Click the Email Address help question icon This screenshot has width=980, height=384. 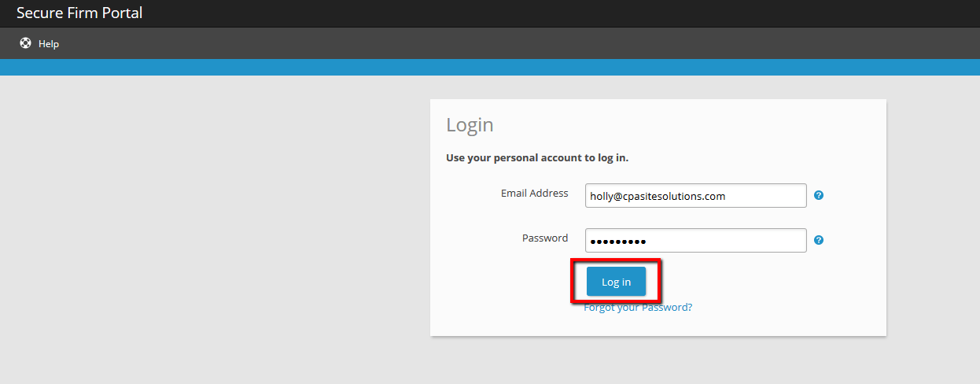[x=819, y=195]
